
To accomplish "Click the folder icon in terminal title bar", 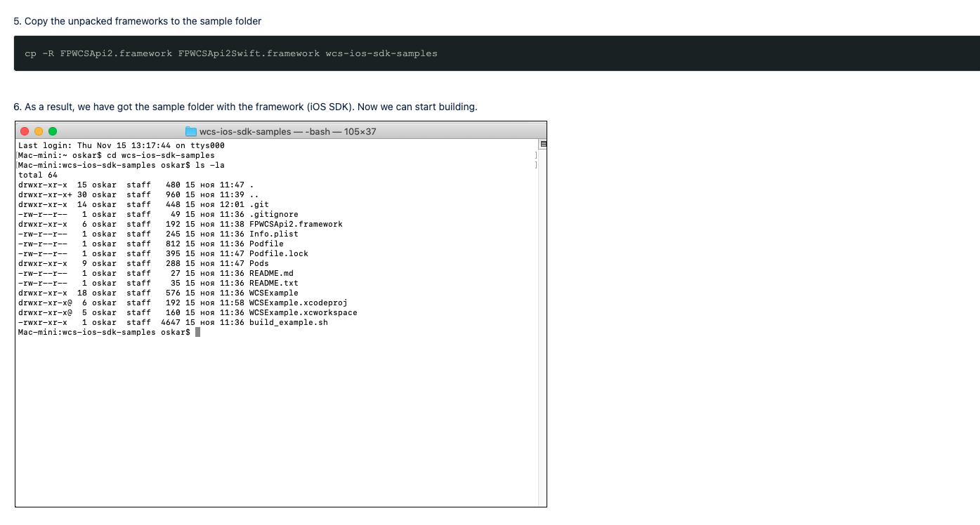I will [x=191, y=131].
